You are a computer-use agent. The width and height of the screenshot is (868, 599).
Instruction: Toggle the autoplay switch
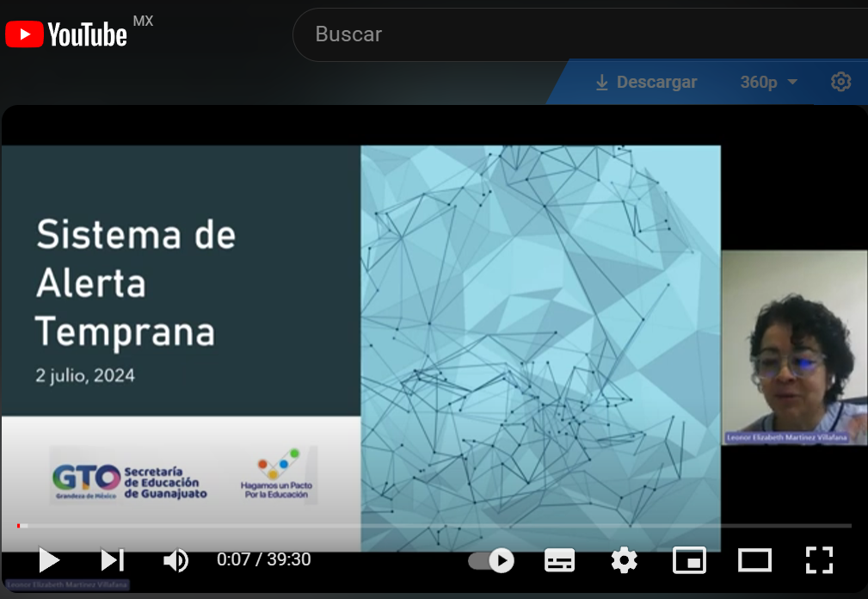click(x=491, y=560)
